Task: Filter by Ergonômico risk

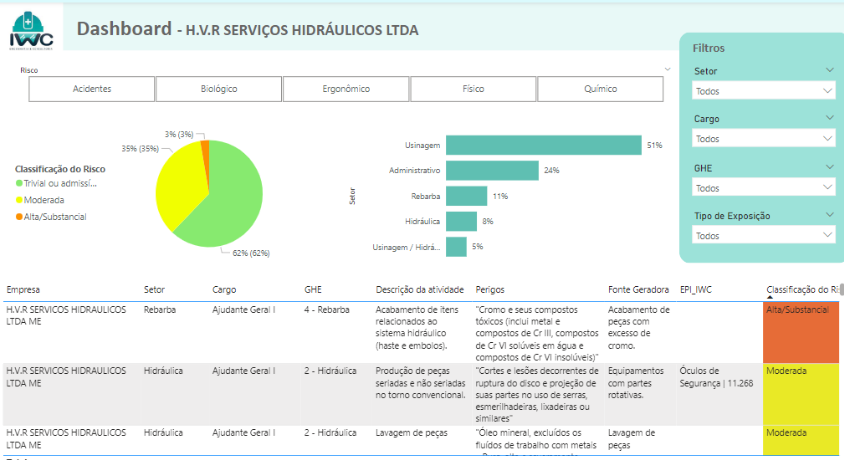Action: click(x=346, y=89)
